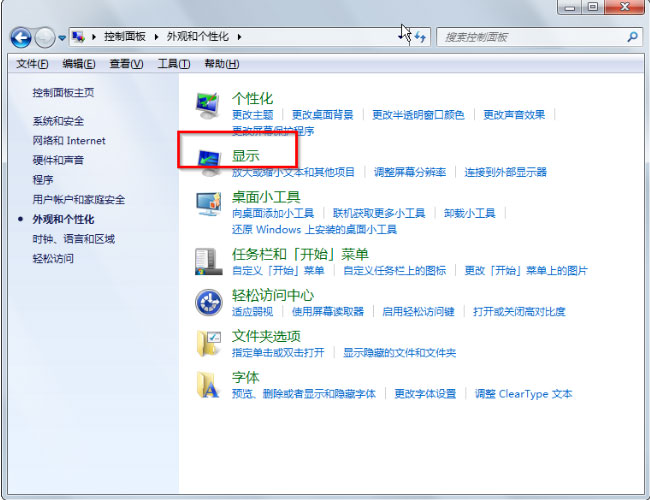This screenshot has width=650, height=500.
Task: Click the 轻松访问中心 heading link
Action: (273, 296)
